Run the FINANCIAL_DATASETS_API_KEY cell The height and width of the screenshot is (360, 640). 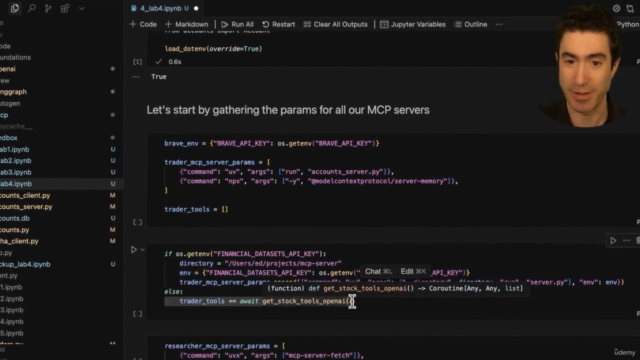pyautogui.click(x=134, y=249)
